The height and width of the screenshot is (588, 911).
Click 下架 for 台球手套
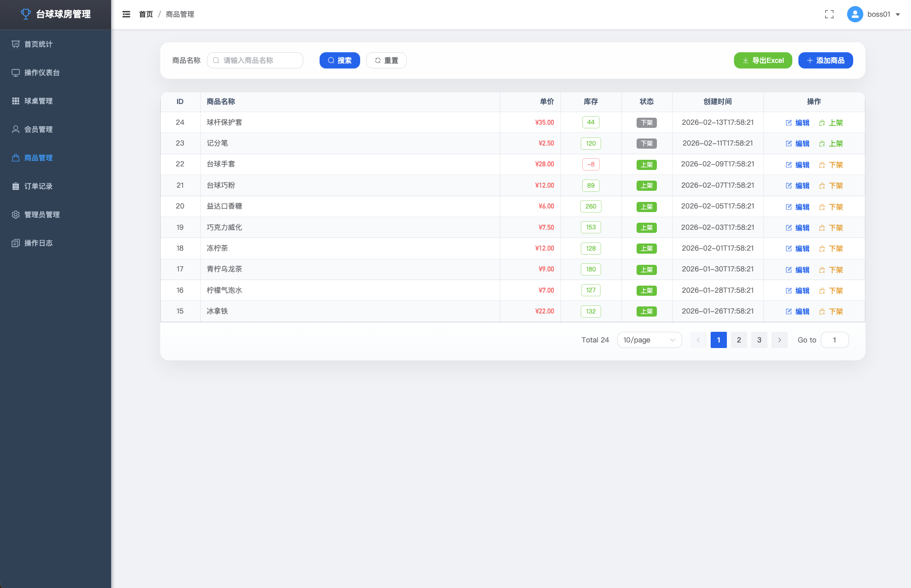tap(831, 165)
